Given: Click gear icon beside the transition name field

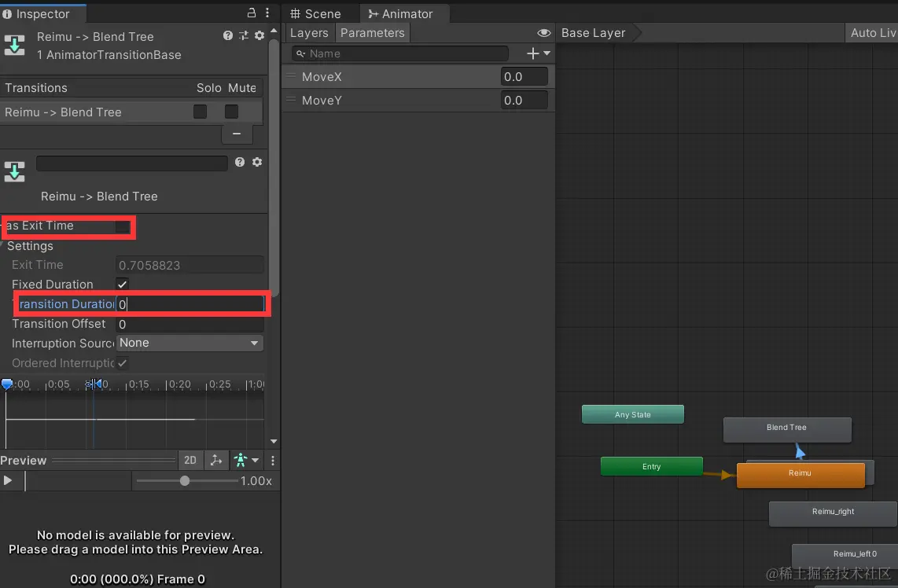Looking at the screenshot, I should pyautogui.click(x=257, y=162).
